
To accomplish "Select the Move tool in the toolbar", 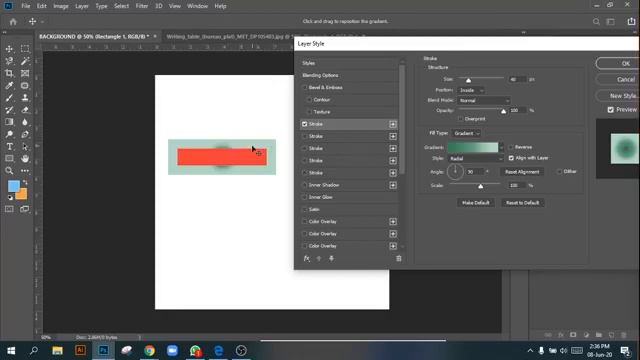I will tap(9, 49).
